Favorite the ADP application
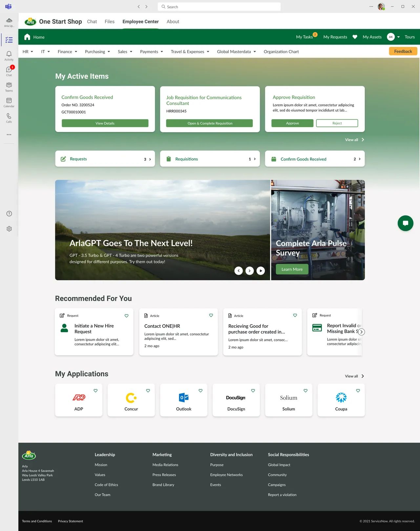Viewport: 420px width, 531px height. pyautogui.click(x=95, y=391)
